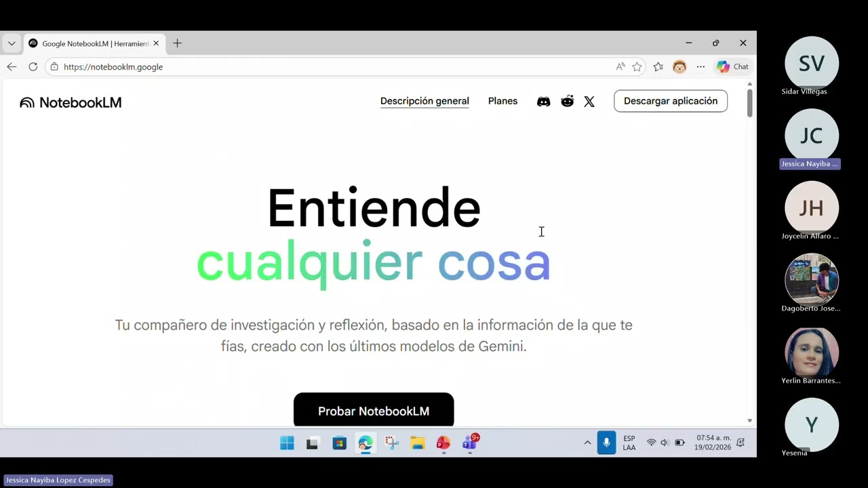This screenshot has height=488, width=868.
Task: Select participant Yesenia avatar
Action: click(812, 425)
